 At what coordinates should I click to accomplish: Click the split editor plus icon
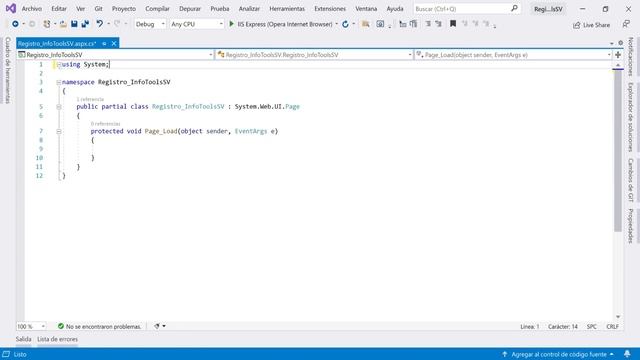click(x=618, y=55)
